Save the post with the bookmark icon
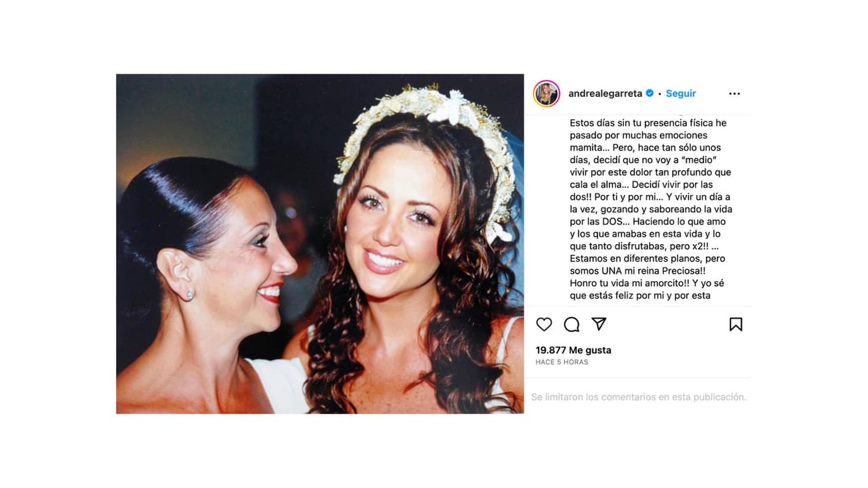The height and width of the screenshot is (488, 868). [736, 325]
